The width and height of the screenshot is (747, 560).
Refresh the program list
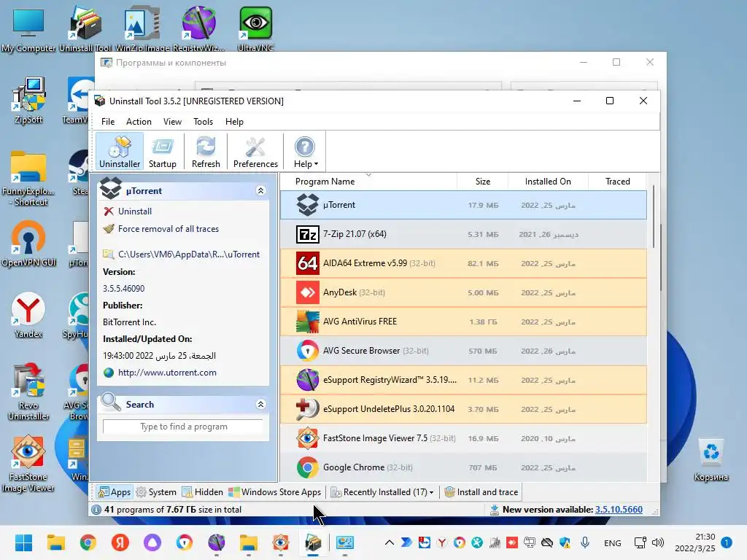pyautogui.click(x=206, y=152)
